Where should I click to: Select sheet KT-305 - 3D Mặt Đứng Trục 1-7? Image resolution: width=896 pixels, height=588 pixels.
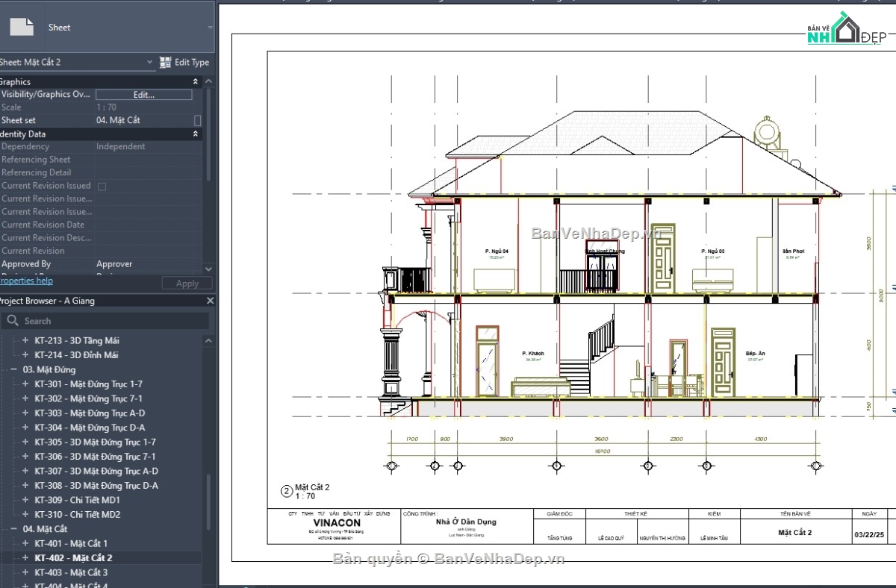pos(95,442)
